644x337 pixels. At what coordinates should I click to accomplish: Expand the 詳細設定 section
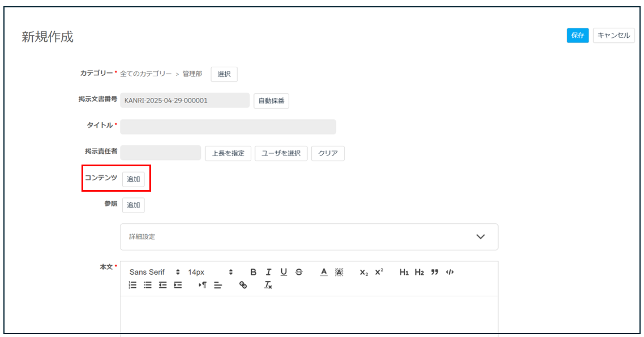coord(309,237)
